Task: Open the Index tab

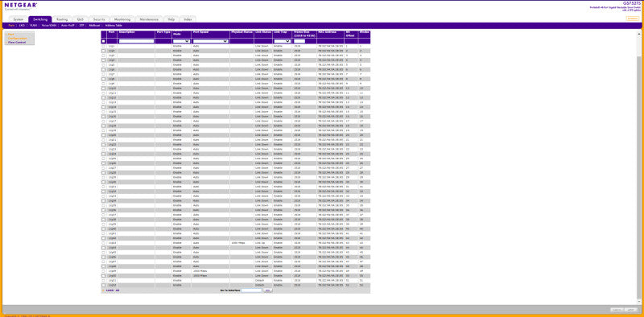Action: [x=188, y=19]
